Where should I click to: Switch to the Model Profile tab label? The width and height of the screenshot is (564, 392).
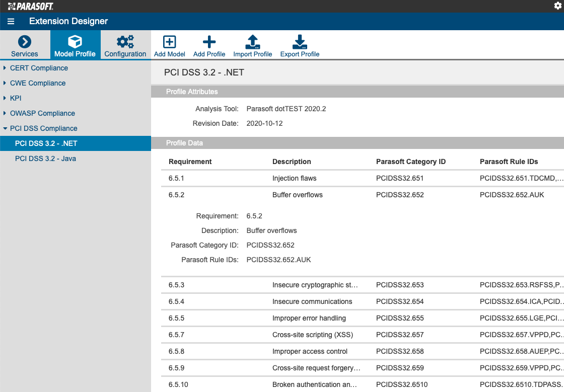coord(75,54)
